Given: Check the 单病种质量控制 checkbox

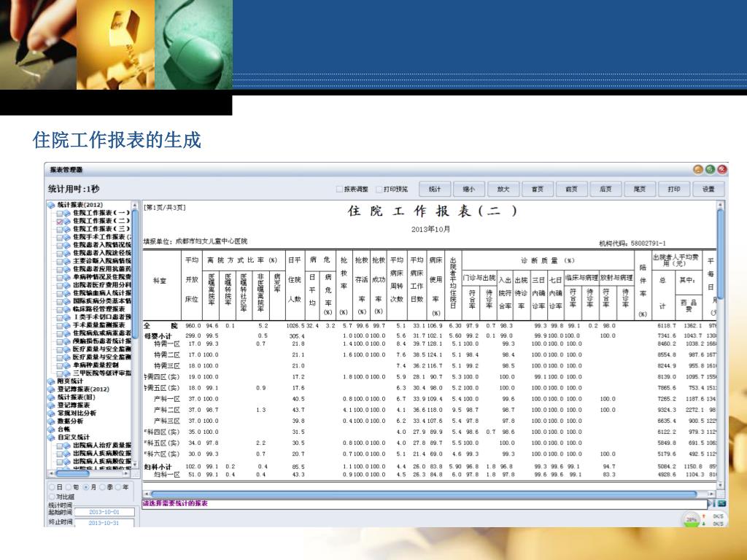Looking at the screenshot, I should click(x=60, y=365).
